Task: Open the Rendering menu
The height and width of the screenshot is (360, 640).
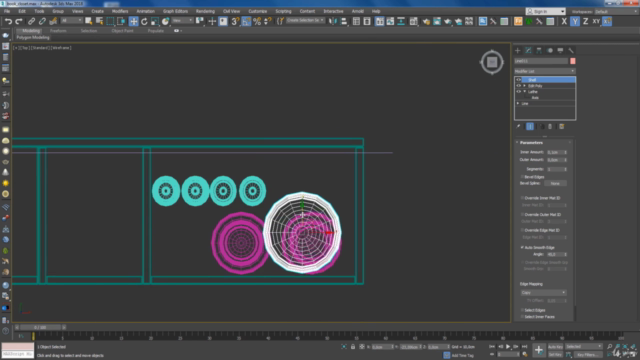Action: pyautogui.click(x=205, y=11)
